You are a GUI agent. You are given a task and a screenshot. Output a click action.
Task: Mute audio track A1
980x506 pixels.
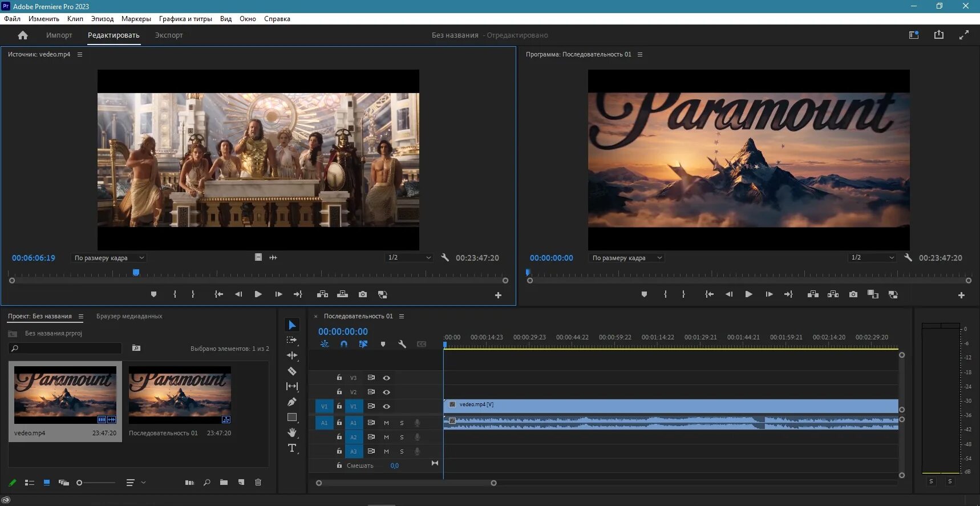(386, 423)
